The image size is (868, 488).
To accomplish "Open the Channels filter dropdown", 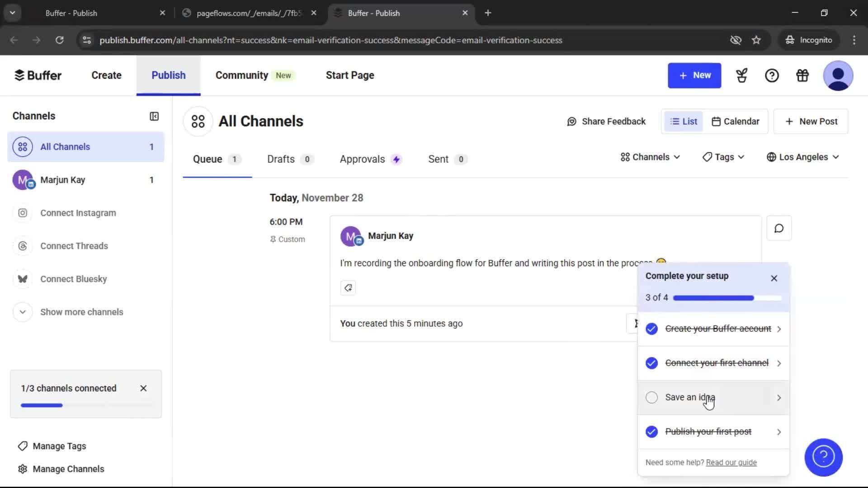I will [x=650, y=157].
